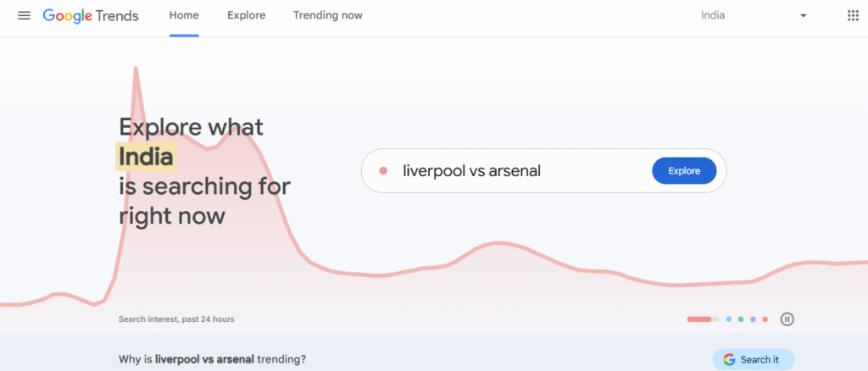Go to the Home tab
This screenshot has height=371, width=868.
click(x=184, y=16)
